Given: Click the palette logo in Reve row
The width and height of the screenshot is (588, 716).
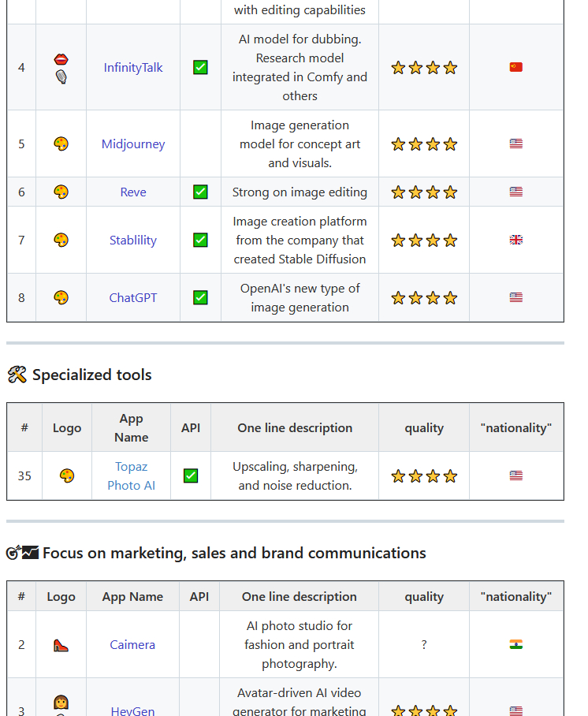Looking at the screenshot, I should click(x=61, y=192).
